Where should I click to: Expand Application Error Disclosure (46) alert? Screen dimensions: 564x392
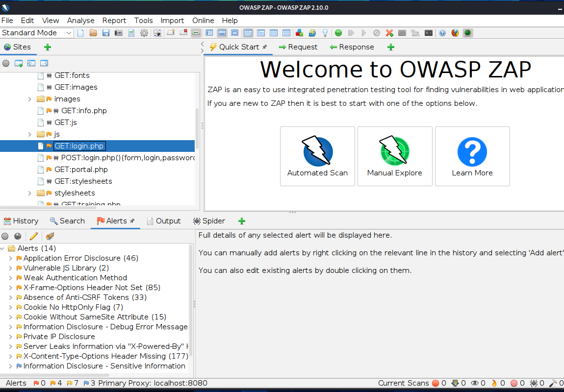10,258
